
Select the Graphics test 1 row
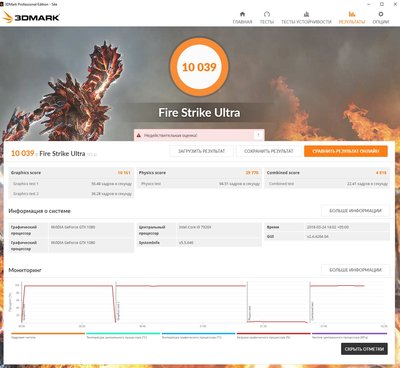pyautogui.click(x=71, y=184)
